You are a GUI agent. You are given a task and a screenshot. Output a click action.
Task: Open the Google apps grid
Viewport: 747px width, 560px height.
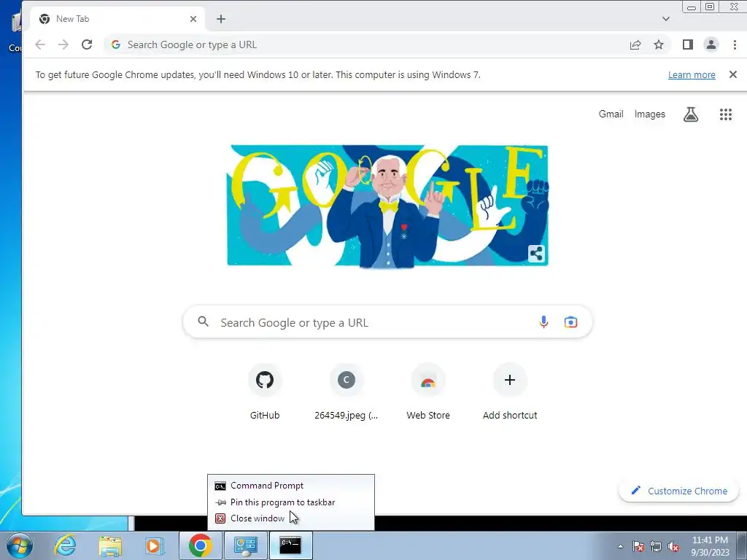tap(725, 114)
